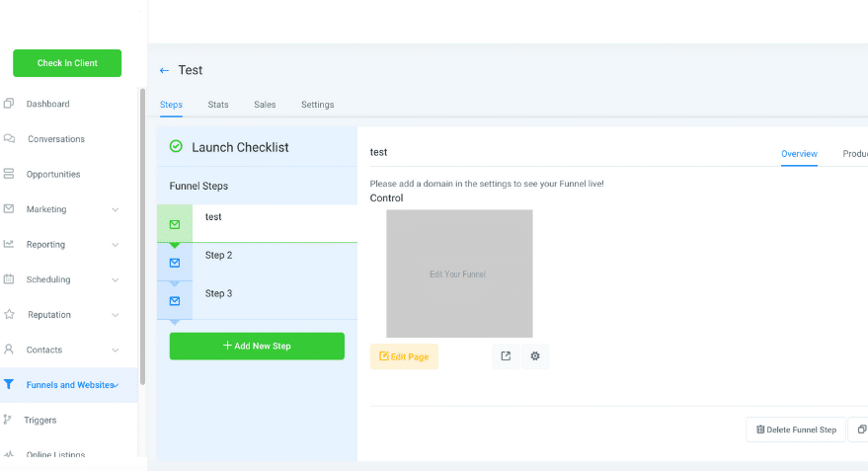
Task: Open page settings gear icon
Action: (x=535, y=356)
